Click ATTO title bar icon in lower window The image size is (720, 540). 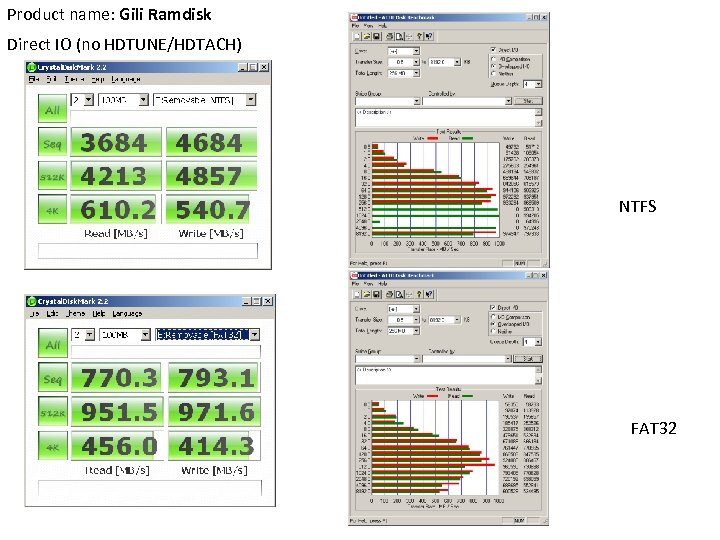354,276
